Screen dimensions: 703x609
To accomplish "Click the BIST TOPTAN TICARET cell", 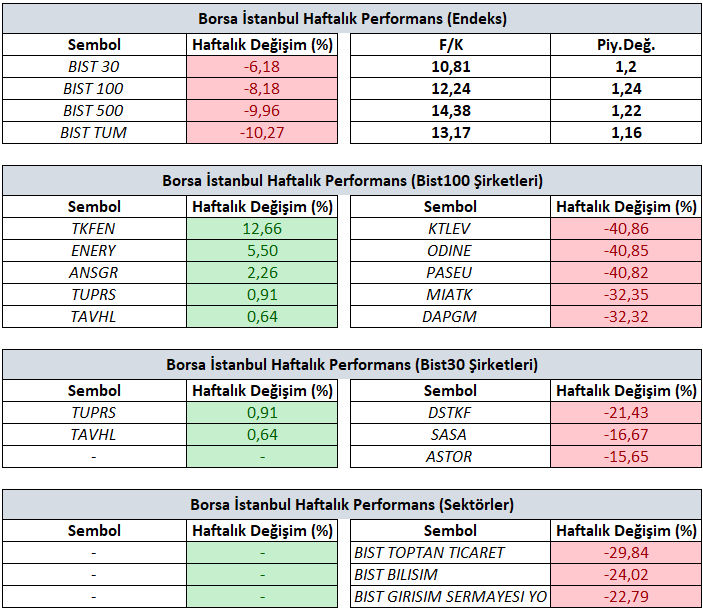I will coord(451,552).
